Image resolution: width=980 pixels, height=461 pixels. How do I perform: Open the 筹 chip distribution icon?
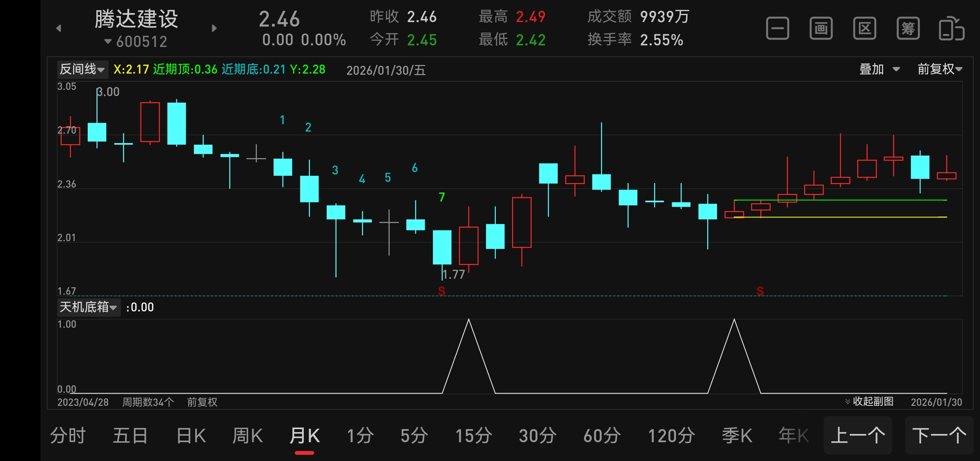point(908,29)
